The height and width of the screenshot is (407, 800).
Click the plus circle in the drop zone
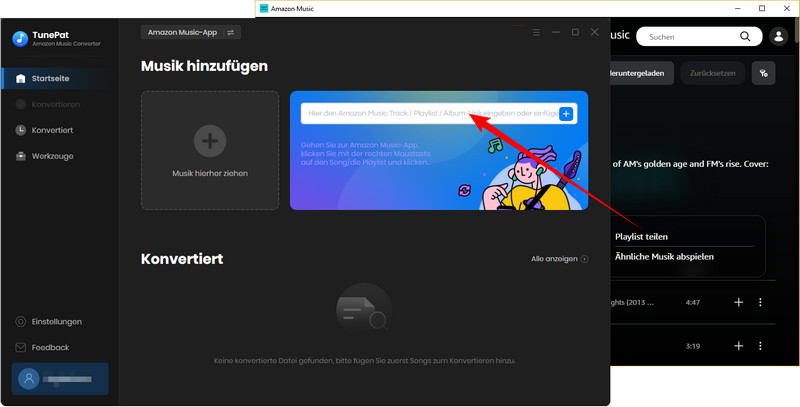click(210, 141)
